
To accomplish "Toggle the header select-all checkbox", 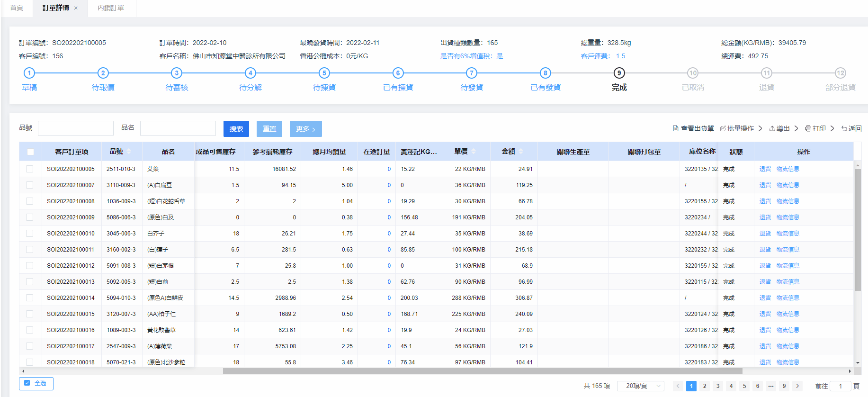I will [x=30, y=152].
